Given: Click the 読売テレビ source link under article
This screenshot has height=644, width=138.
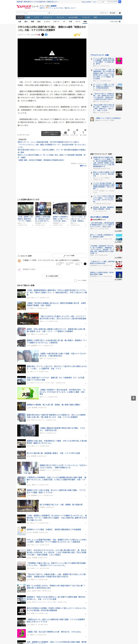Looking at the screenshot, I should point(83,166).
